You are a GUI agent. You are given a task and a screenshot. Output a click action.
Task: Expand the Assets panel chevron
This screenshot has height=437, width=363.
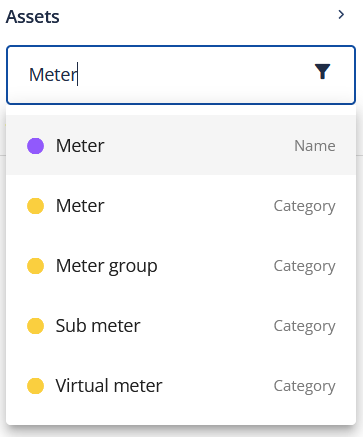coord(341,15)
